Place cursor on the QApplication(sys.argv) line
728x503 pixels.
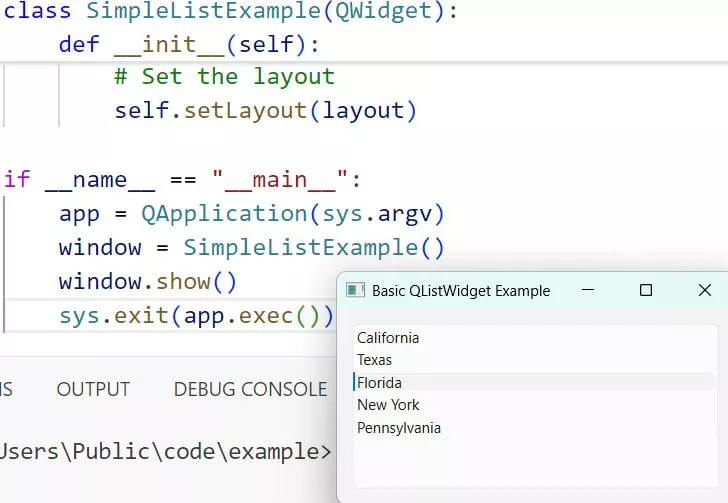coord(251,214)
